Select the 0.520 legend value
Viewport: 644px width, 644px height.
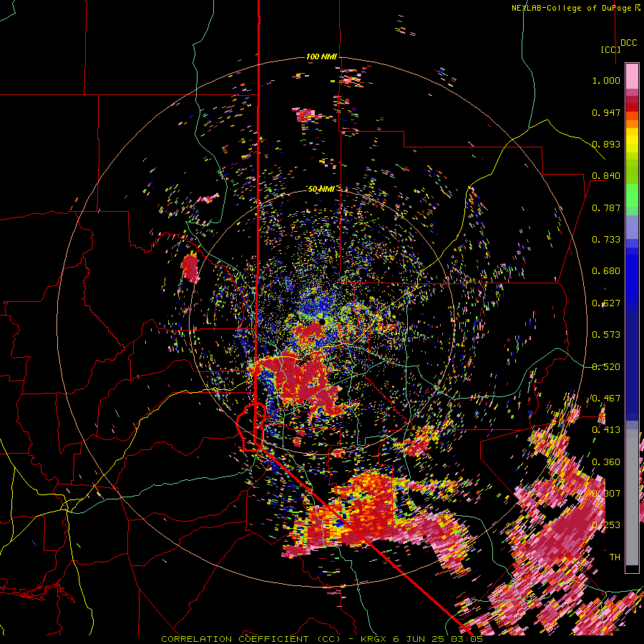coord(606,367)
